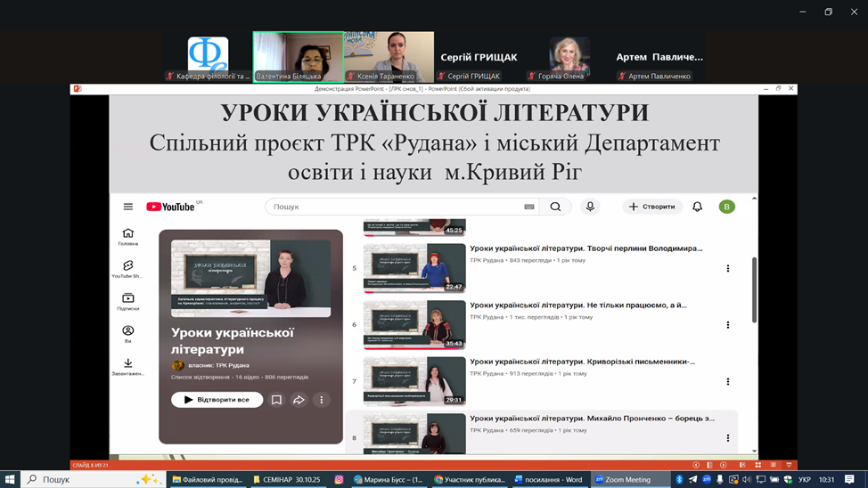The image size is (868, 488).
Task: Toggle the on-screen keyboard in search box
Action: coord(529,207)
